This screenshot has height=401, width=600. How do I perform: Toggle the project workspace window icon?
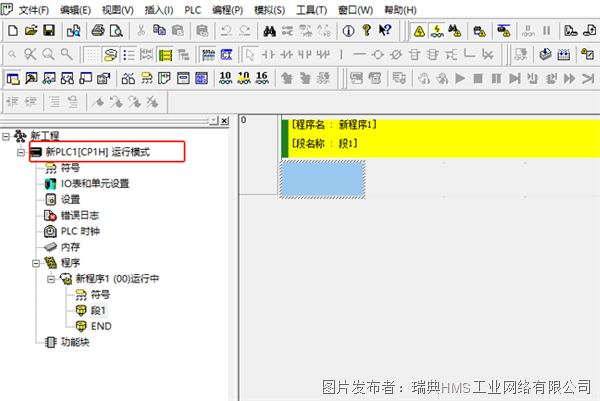pos(13,78)
